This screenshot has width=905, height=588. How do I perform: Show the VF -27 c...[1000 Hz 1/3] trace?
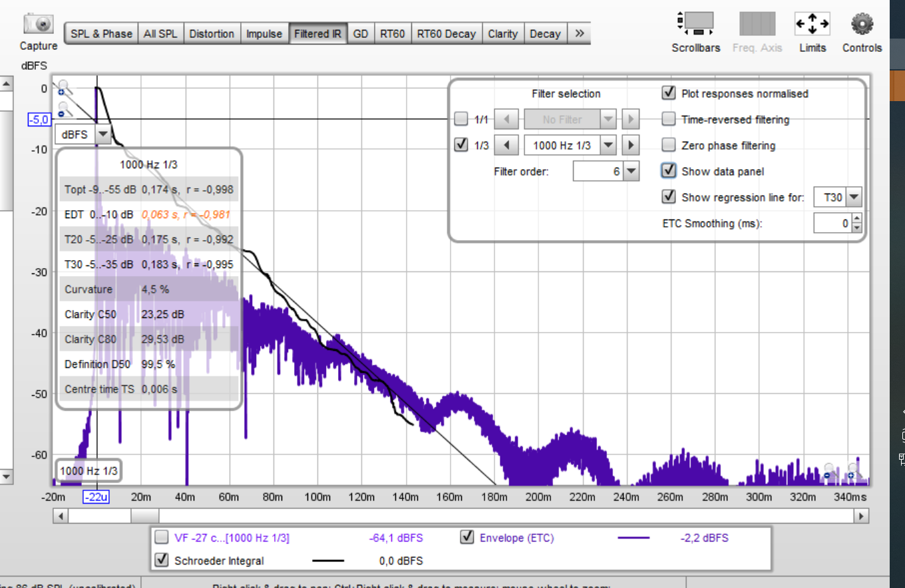162,537
